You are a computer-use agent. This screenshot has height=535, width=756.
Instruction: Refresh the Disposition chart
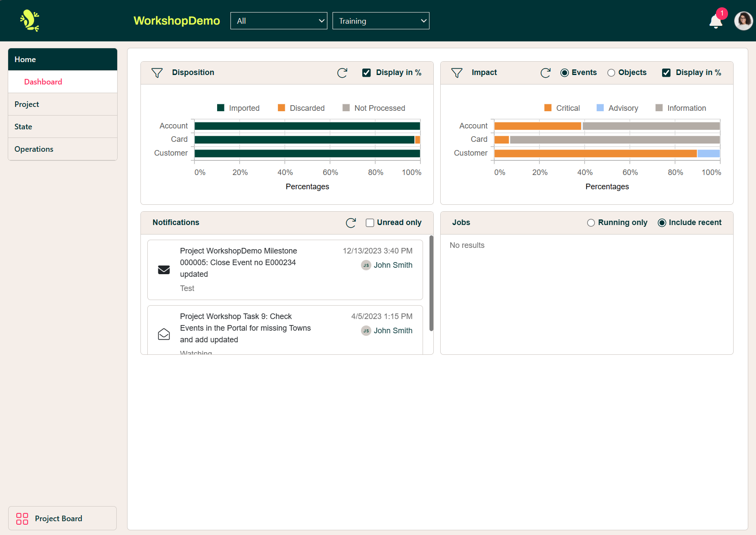[342, 72]
